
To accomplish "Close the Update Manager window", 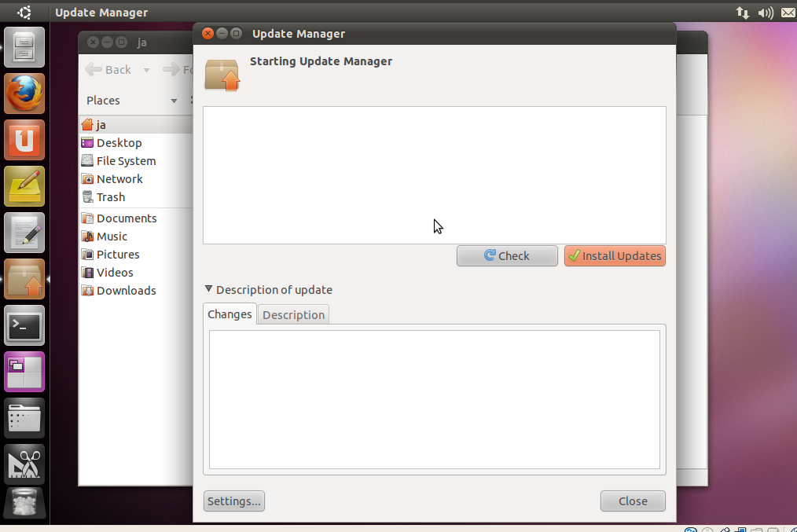I will click(208, 34).
